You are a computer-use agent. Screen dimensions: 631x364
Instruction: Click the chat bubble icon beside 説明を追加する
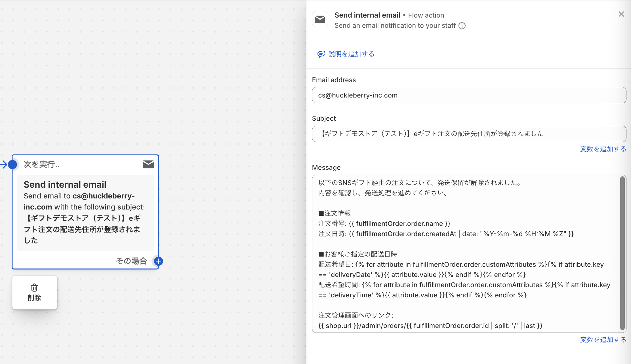tap(321, 54)
